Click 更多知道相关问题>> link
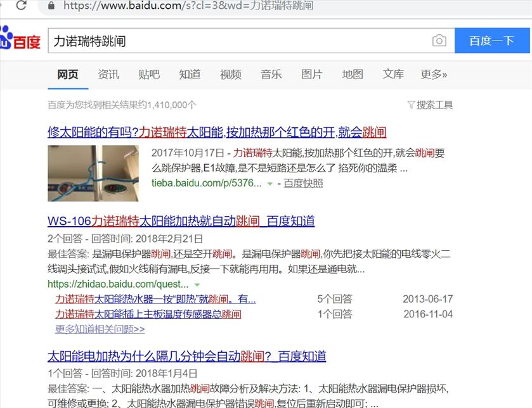Screen dimensions: 532x408 click(x=100, y=329)
